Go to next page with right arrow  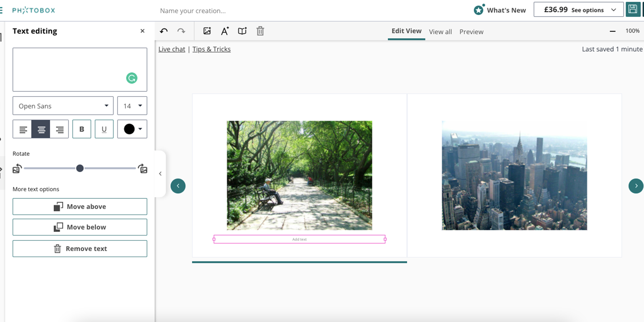tap(636, 186)
